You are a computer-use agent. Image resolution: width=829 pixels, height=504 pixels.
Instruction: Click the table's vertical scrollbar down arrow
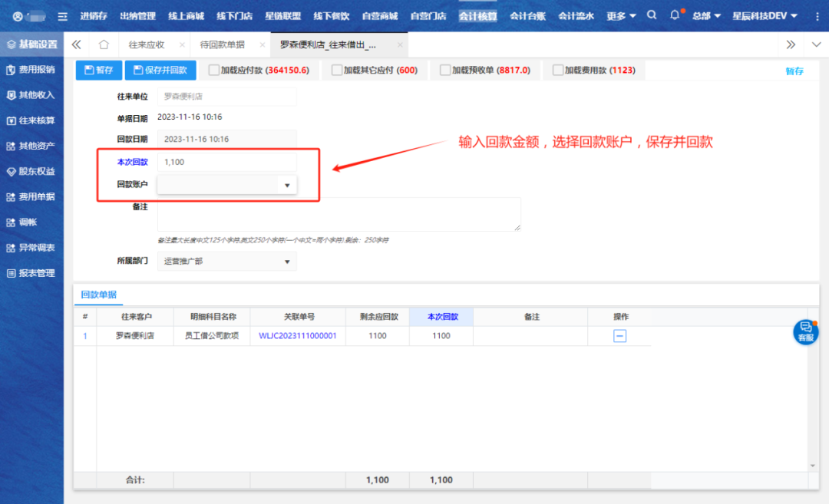tap(813, 466)
